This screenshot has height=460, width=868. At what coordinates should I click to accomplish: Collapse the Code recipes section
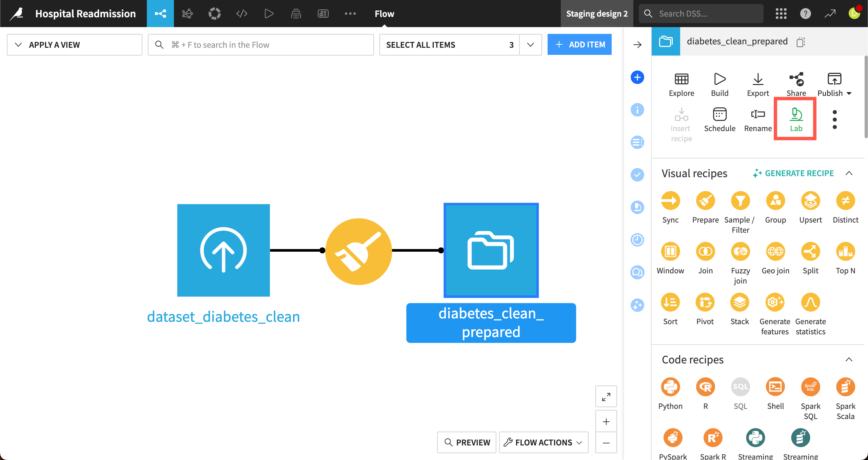click(849, 360)
